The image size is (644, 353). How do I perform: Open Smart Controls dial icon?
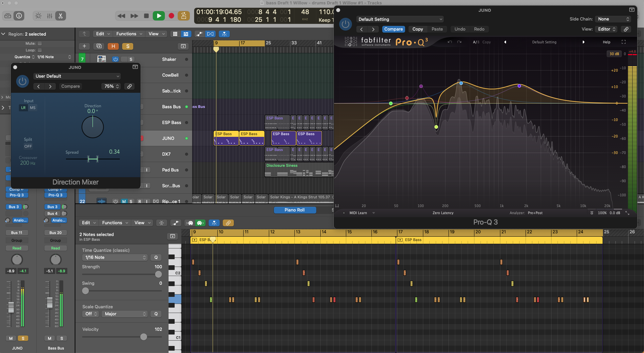38,16
